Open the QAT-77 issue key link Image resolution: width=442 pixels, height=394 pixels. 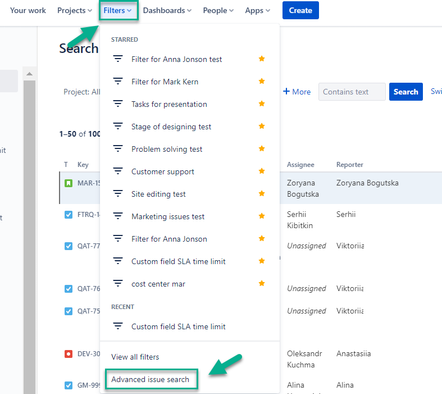coord(89,246)
